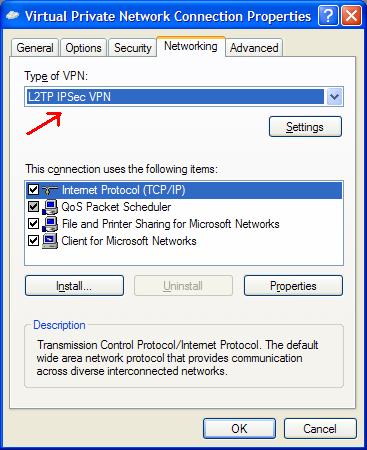Close the dialog with the red X

point(351,16)
